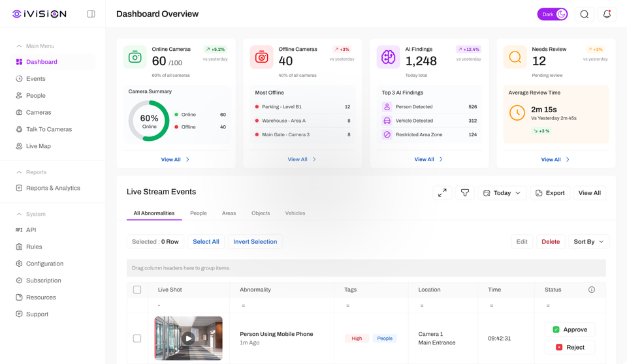The height and width of the screenshot is (364, 627).
Task: Open the Today date dropdown
Action: (502, 193)
